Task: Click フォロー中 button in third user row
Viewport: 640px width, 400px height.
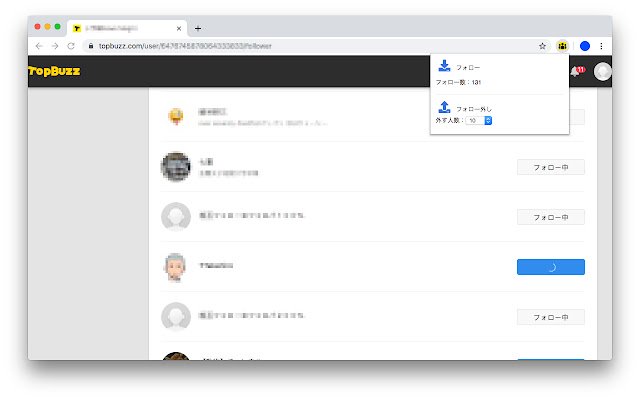Action: (x=551, y=218)
